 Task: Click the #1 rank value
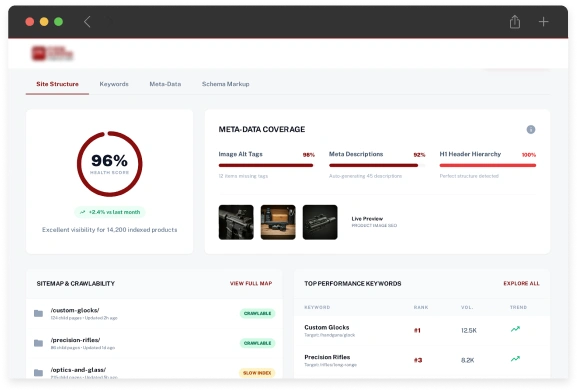click(417, 330)
